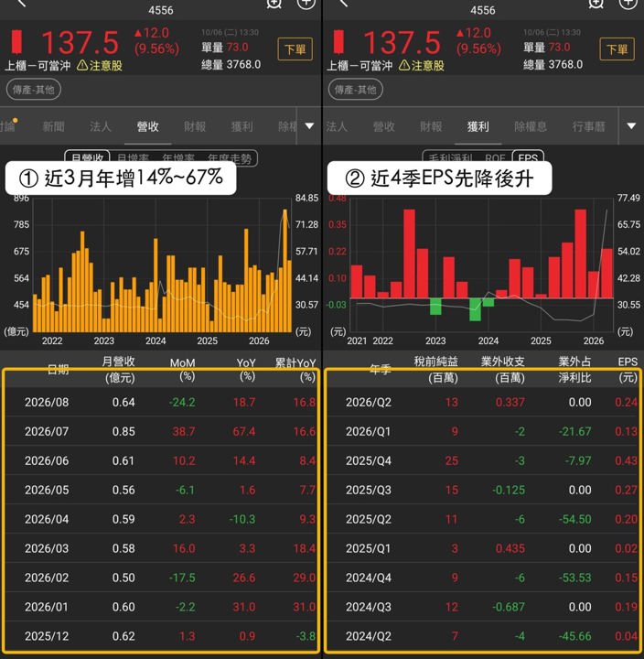Click the -54.50 業外占淨利比 value for 2025/Q2
This screenshot has width=644, height=659.
tap(574, 519)
